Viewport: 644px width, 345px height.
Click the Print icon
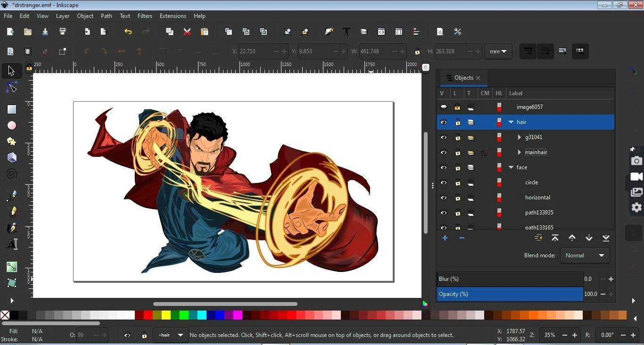(62, 32)
